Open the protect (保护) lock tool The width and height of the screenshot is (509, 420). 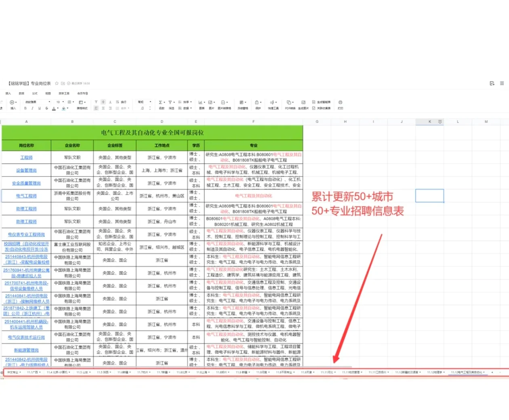tap(257, 105)
